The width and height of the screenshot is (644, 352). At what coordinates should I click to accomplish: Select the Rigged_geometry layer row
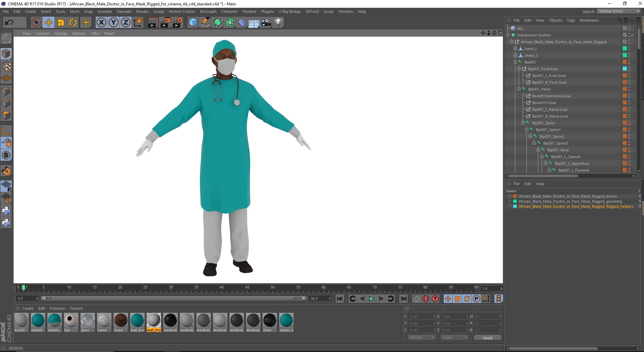pyautogui.click(x=570, y=201)
